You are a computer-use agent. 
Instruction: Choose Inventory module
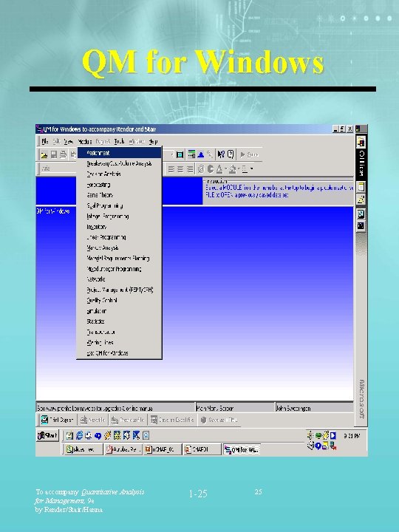click(x=119, y=227)
